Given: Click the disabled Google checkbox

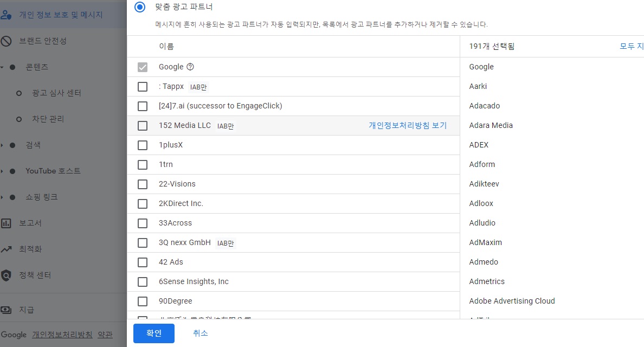Looking at the screenshot, I should tap(143, 67).
